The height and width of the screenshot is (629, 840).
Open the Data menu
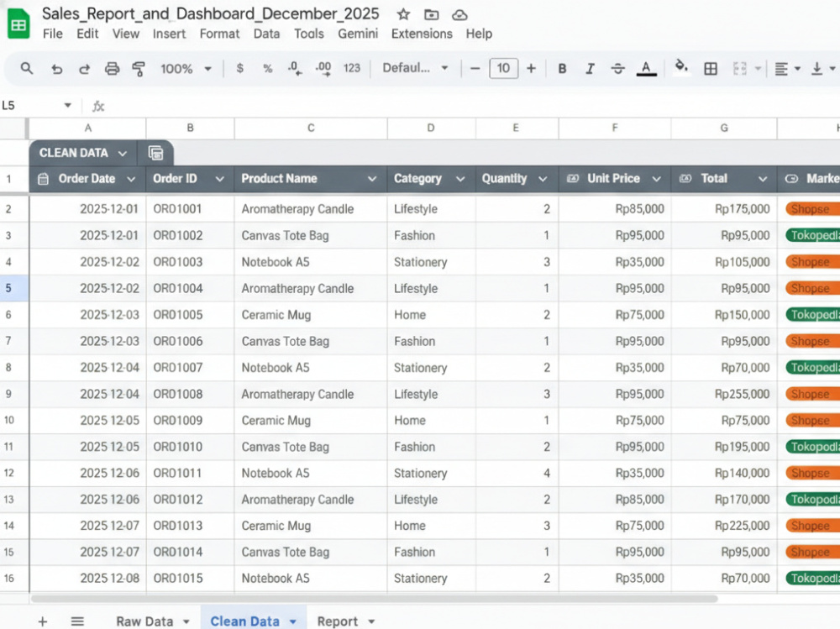267,34
